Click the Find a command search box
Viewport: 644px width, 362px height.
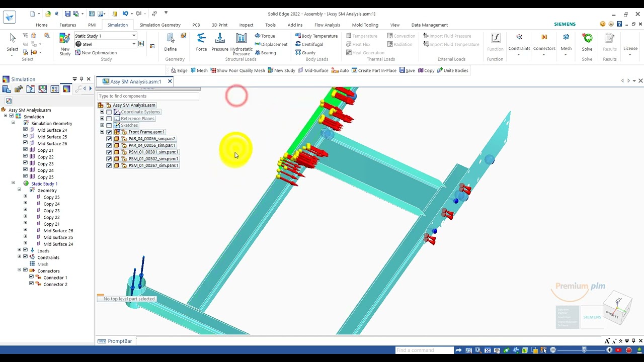pyautogui.click(x=425, y=350)
